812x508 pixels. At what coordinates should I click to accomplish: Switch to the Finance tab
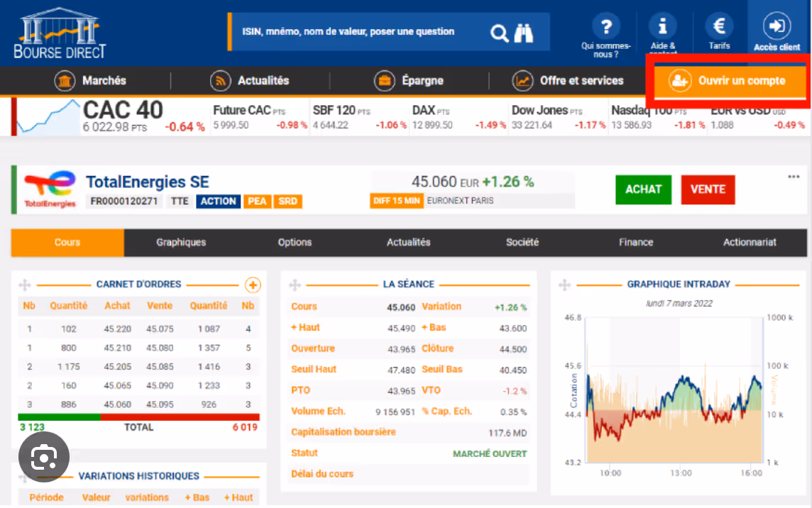[636, 243]
